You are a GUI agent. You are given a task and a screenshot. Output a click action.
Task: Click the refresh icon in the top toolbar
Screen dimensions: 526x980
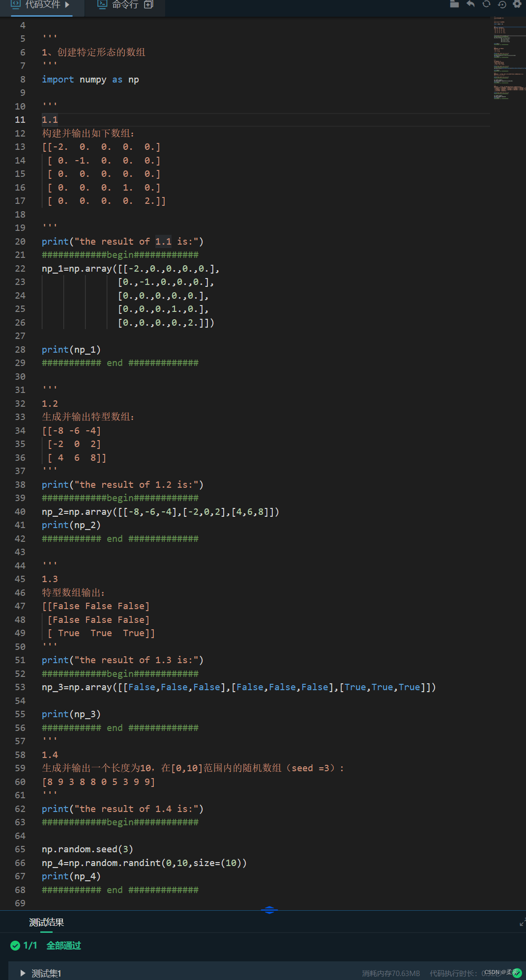click(486, 4)
